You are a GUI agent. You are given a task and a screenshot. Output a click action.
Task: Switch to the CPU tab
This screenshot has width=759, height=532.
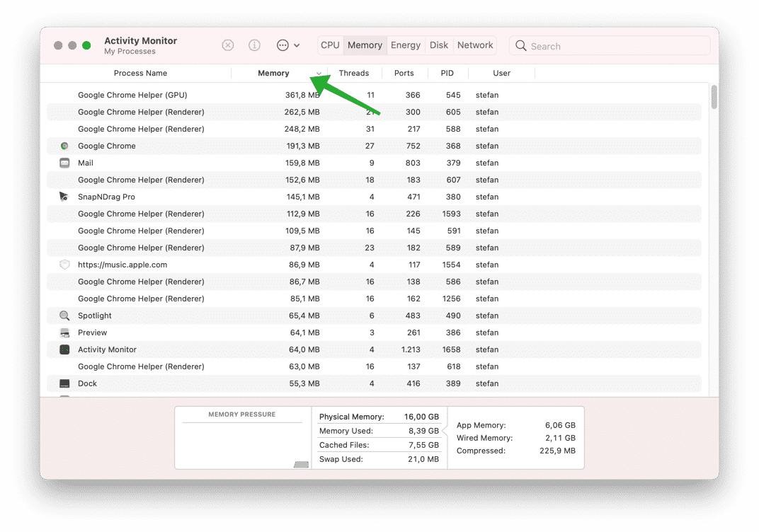coord(330,45)
